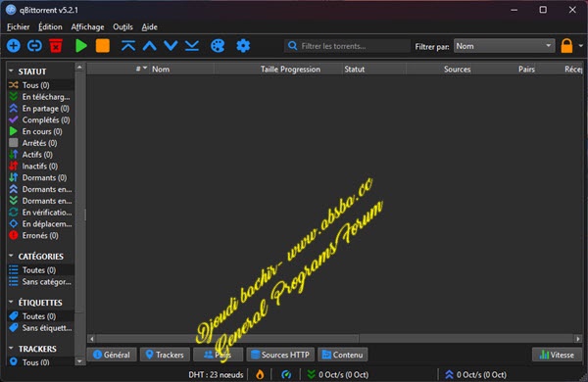The height and width of the screenshot is (382, 588).
Task: Toggle alternative speed limits gauge icon
Action: pyautogui.click(x=286, y=374)
